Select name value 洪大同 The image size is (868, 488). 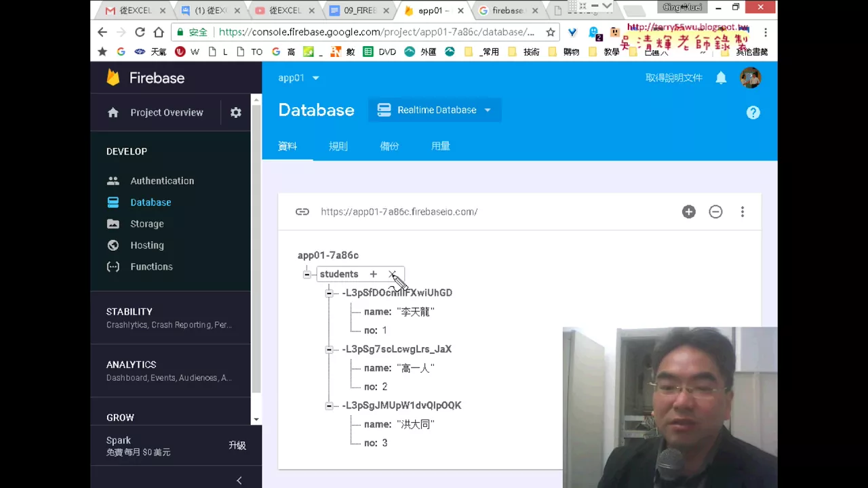(x=416, y=424)
